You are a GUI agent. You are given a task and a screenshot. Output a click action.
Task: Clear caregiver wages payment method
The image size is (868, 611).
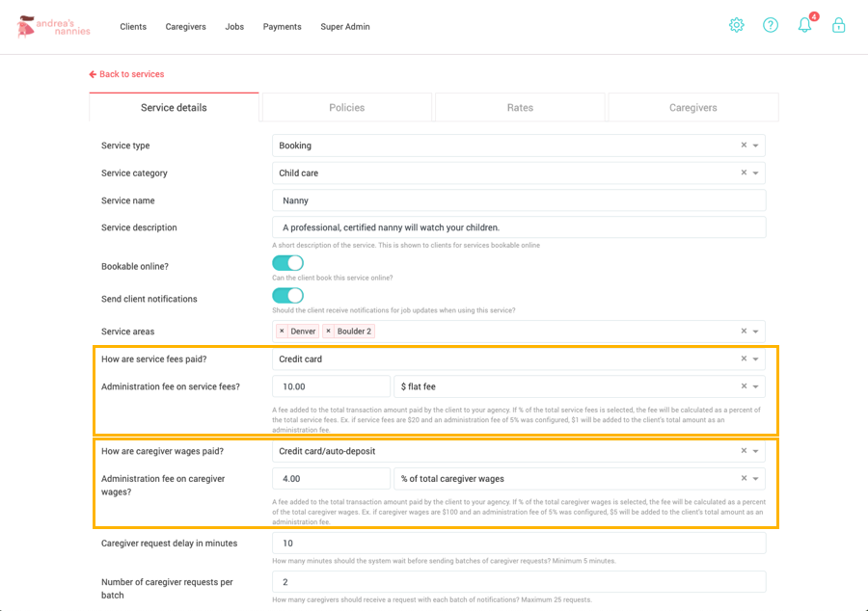[x=744, y=451]
